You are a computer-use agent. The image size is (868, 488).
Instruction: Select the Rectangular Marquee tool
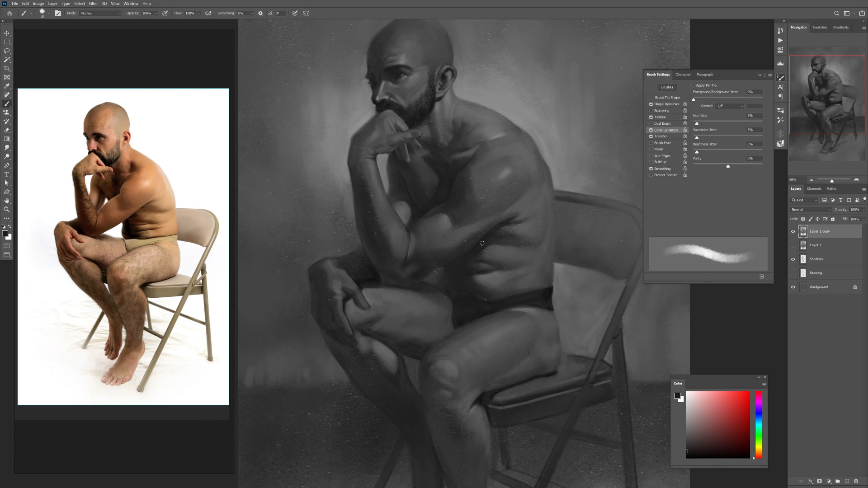7,42
